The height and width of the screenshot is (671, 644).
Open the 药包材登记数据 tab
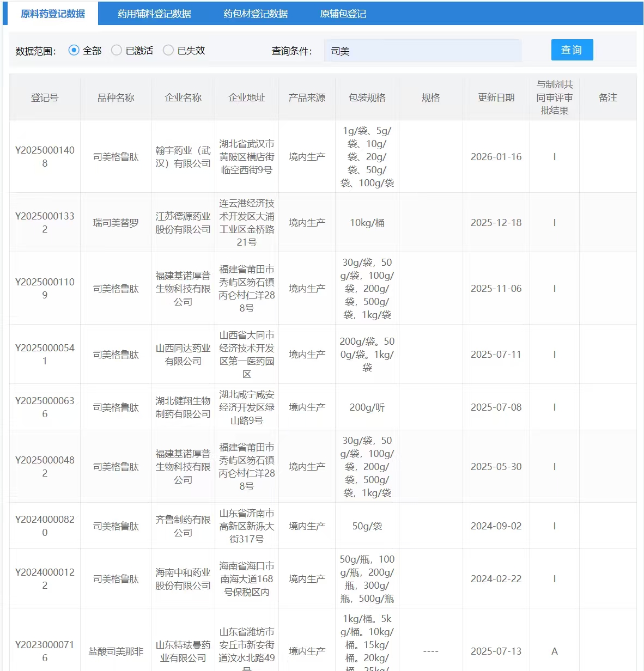[256, 14]
